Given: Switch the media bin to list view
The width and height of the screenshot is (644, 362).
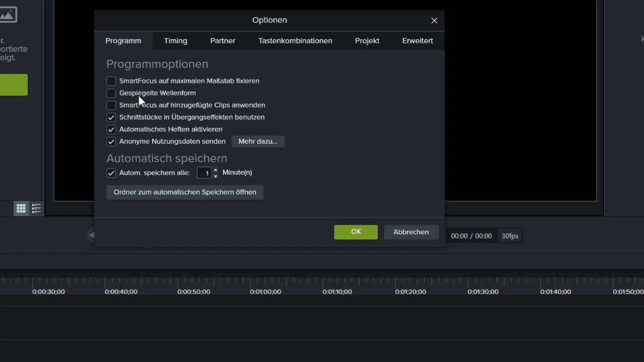Looking at the screenshot, I should (36, 208).
